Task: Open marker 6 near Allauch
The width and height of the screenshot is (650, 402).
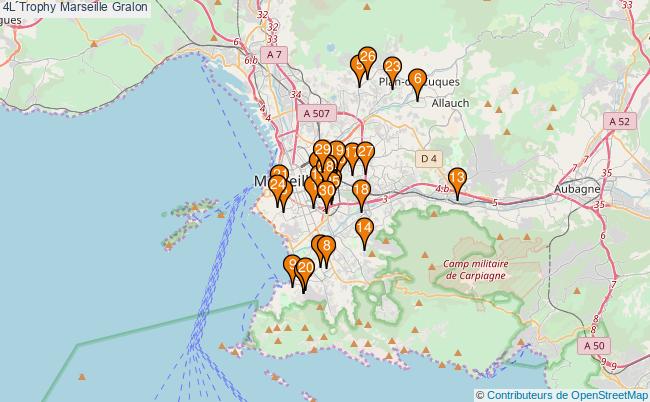Action: click(417, 79)
